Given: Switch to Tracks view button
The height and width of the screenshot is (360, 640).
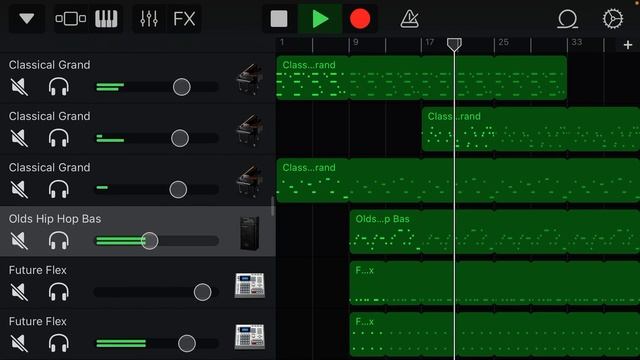Looking at the screenshot, I should click(x=71, y=19).
